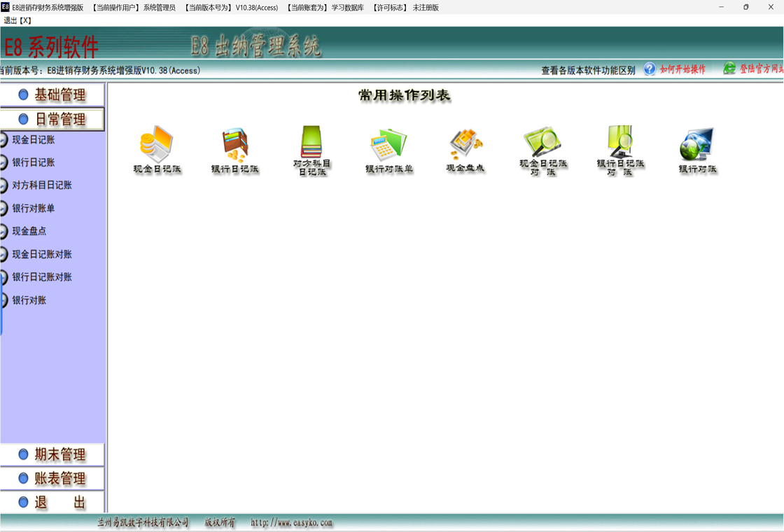Screen dimensions: 784x532
Task: Open the 银行日记账 wallet icon
Action: click(235, 144)
